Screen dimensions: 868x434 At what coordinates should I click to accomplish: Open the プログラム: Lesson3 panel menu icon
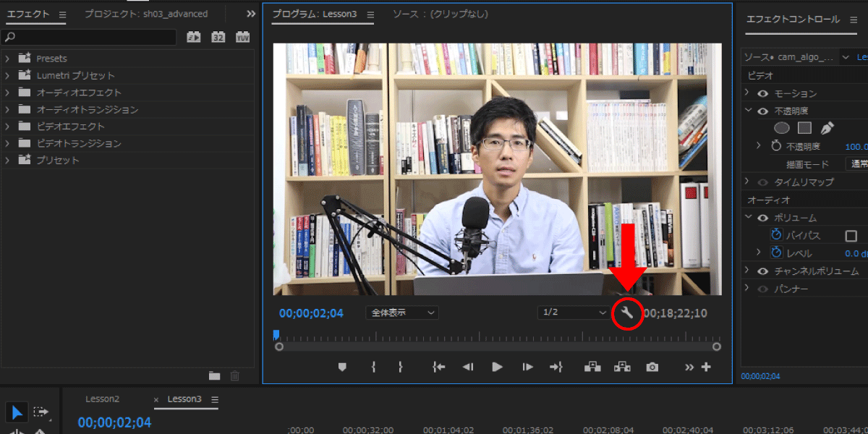[x=370, y=14]
